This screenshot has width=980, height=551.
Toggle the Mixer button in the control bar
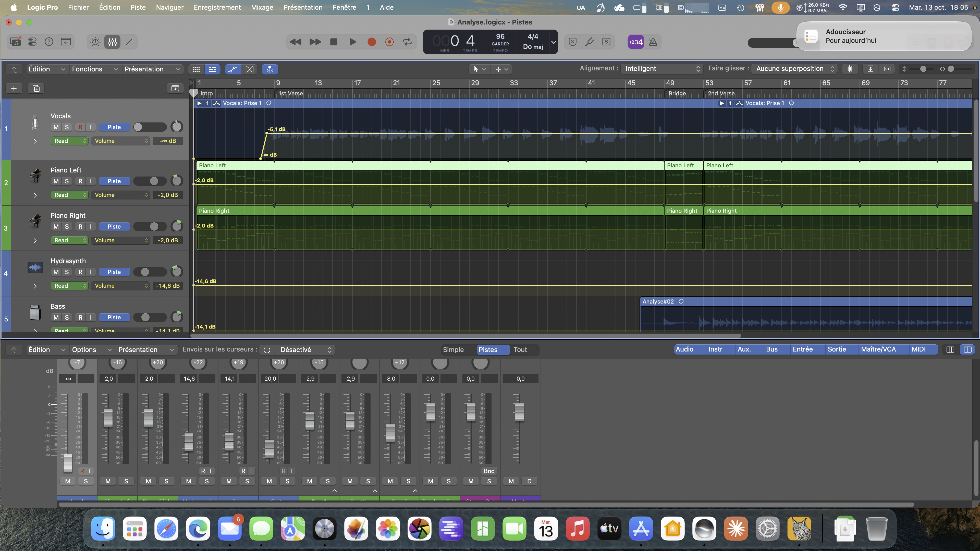[113, 42]
